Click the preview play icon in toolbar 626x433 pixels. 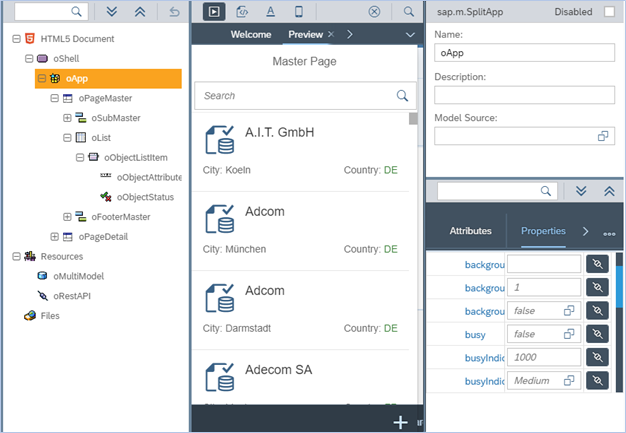[213, 11]
